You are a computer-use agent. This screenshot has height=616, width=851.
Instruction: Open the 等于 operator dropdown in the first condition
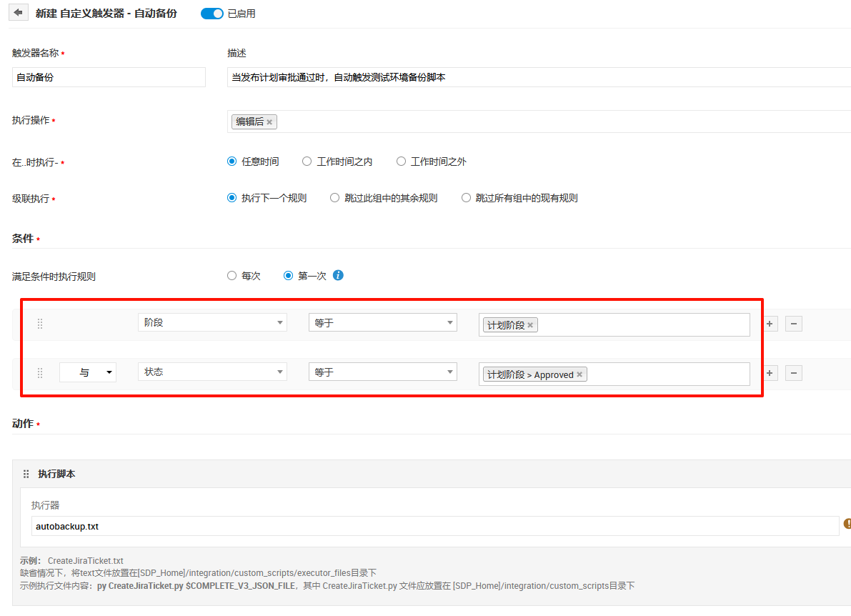[382, 322]
